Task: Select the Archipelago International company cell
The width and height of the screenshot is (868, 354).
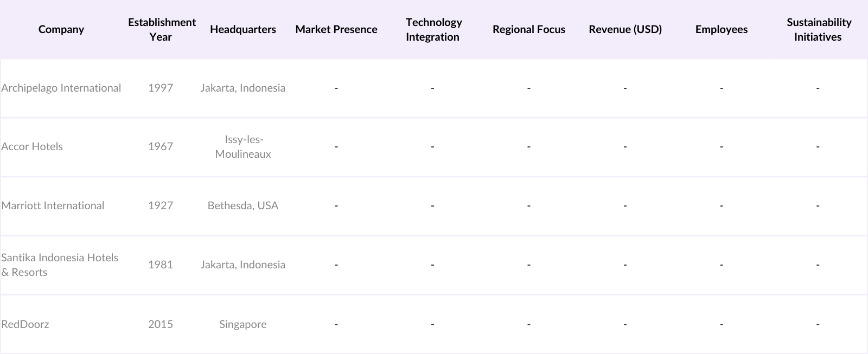Action: coord(61,88)
